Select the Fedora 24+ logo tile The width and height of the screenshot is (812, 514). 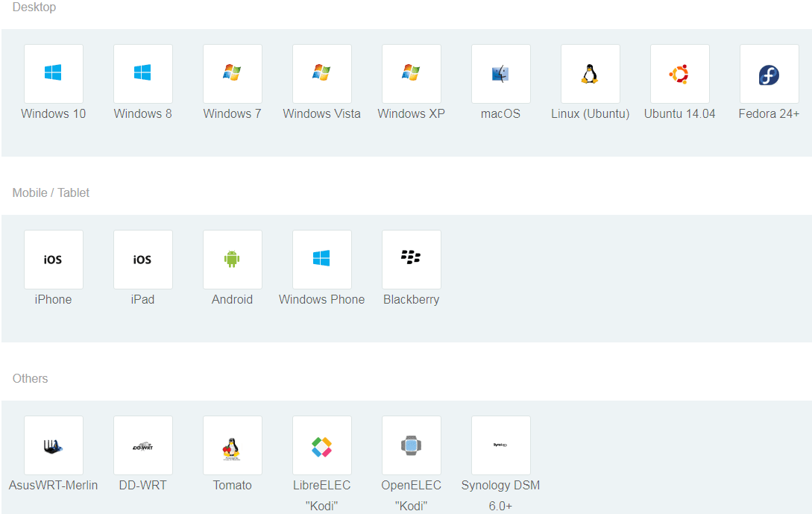click(x=769, y=74)
